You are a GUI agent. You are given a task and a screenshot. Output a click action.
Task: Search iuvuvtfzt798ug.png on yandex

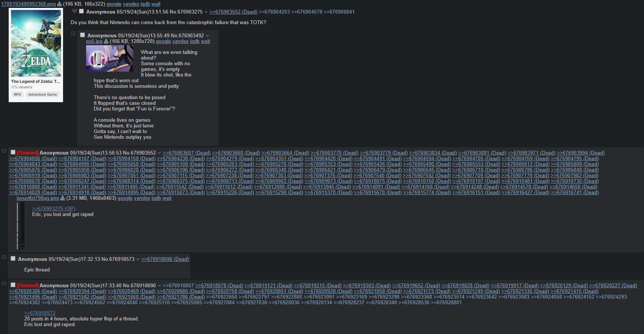(142, 198)
